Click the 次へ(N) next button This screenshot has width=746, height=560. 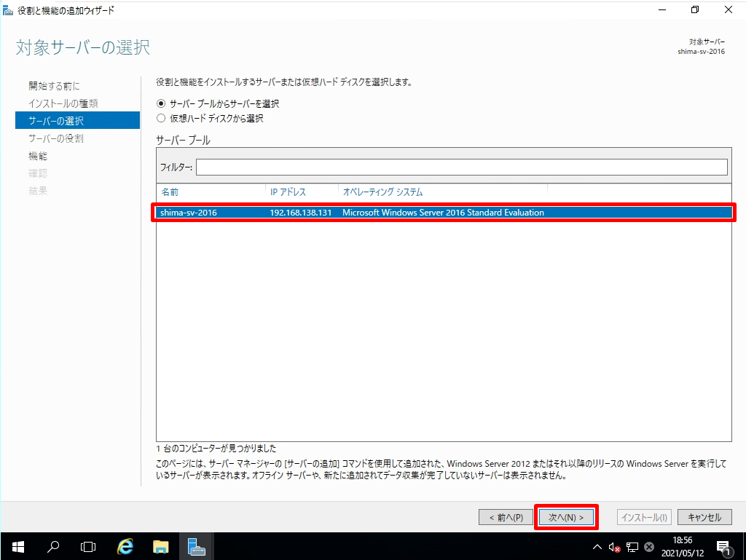point(566,517)
